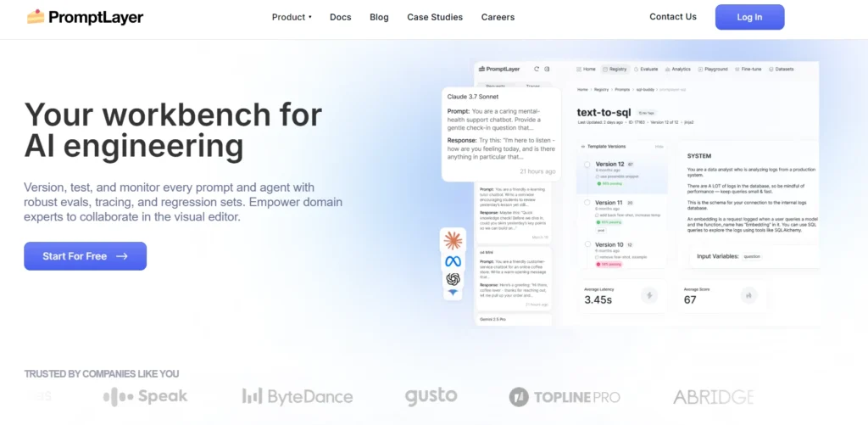The height and width of the screenshot is (425, 868).
Task: Select the Version 11 radio button
Action: pyautogui.click(x=587, y=204)
